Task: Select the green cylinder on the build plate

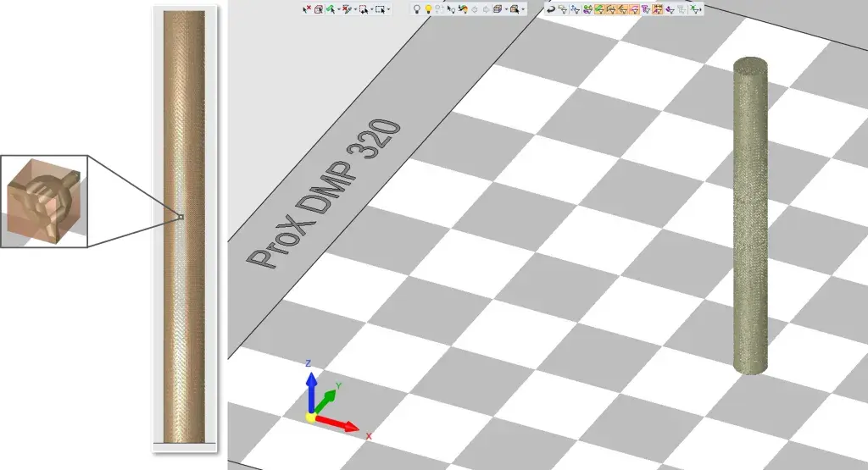Action: click(751, 216)
